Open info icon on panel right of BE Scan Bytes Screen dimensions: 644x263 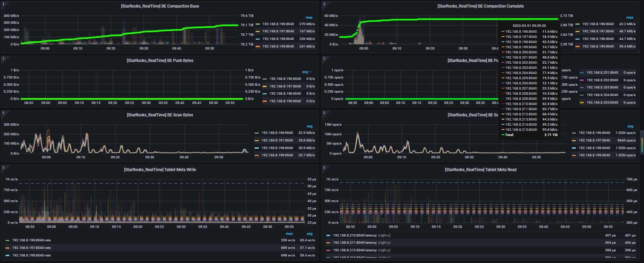tap(324, 113)
